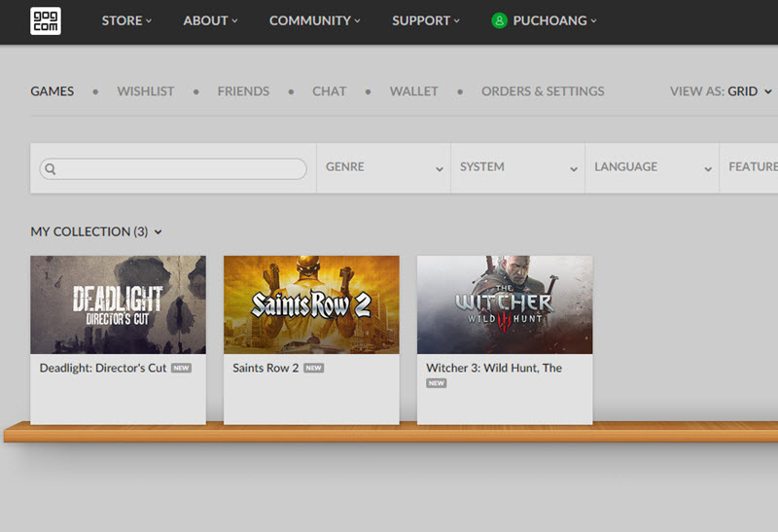
Task: Open the WALLET tab
Action: 414,91
